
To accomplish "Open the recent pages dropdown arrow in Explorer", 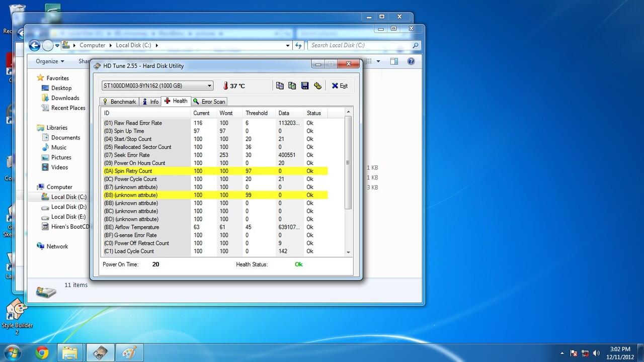I will pyautogui.click(x=57, y=46).
